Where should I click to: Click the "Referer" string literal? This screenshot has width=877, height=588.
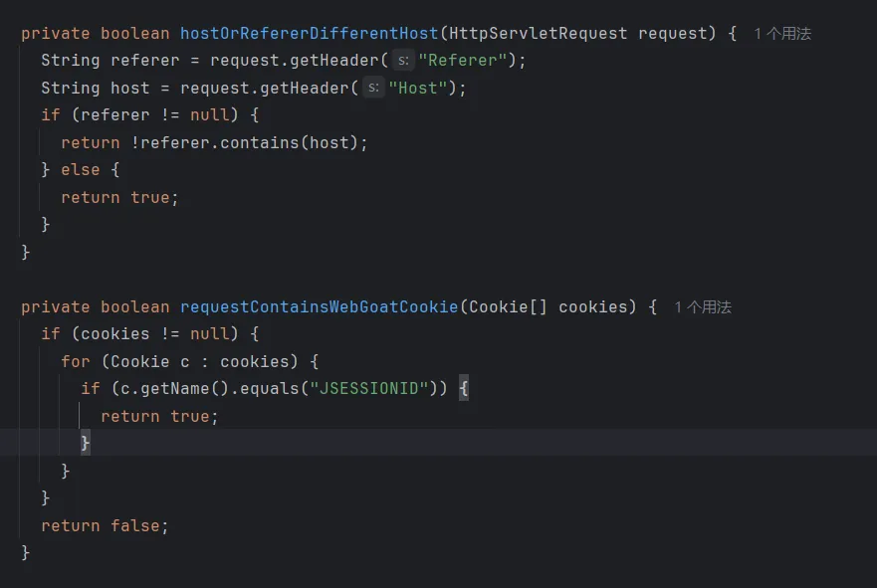(463, 61)
